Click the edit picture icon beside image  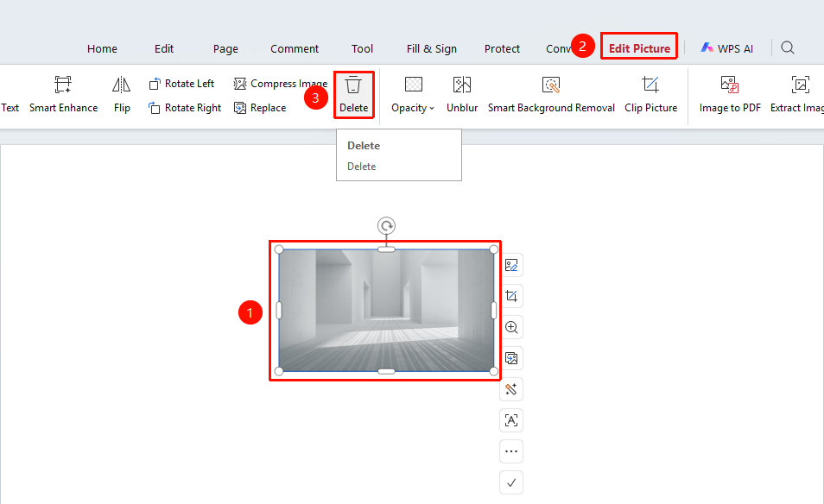[x=511, y=265]
